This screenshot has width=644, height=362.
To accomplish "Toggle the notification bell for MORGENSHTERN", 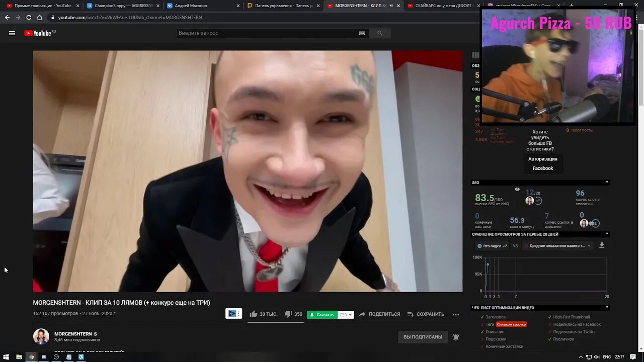I will [456, 337].
